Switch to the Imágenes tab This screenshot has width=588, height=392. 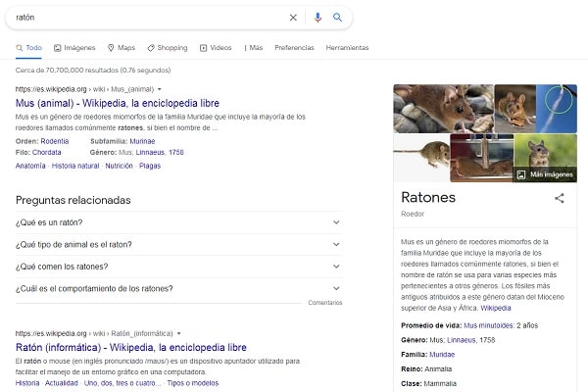[x=74, y=48]
